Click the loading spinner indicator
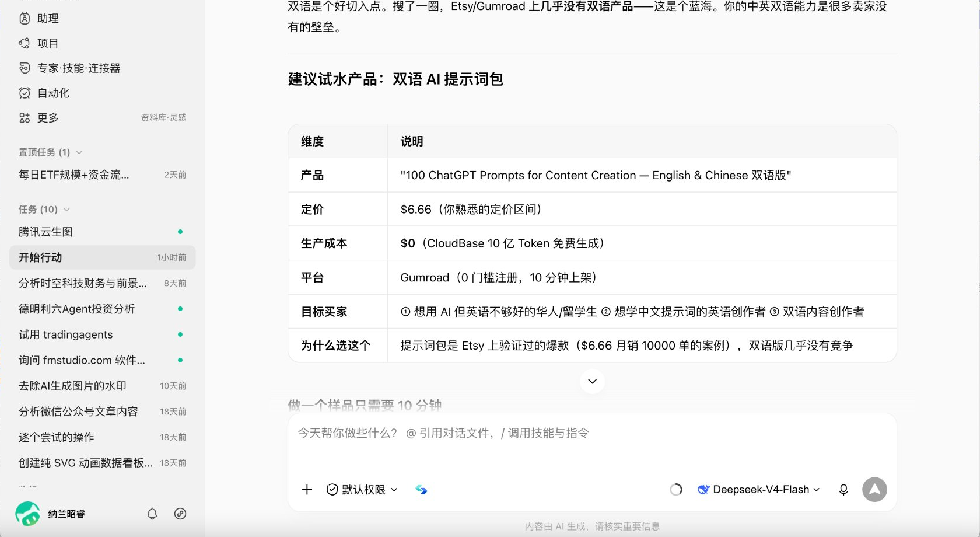Screen dimensions: 980x537 [676, 490]
